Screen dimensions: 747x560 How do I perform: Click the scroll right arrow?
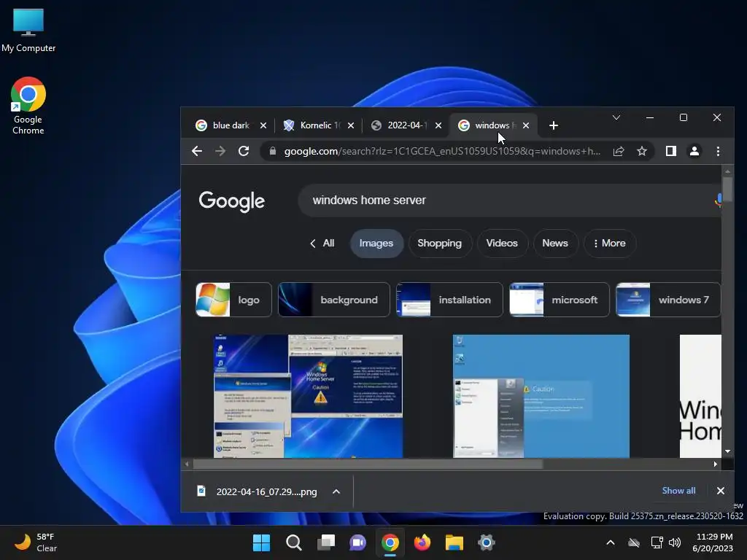pos(716,464)
